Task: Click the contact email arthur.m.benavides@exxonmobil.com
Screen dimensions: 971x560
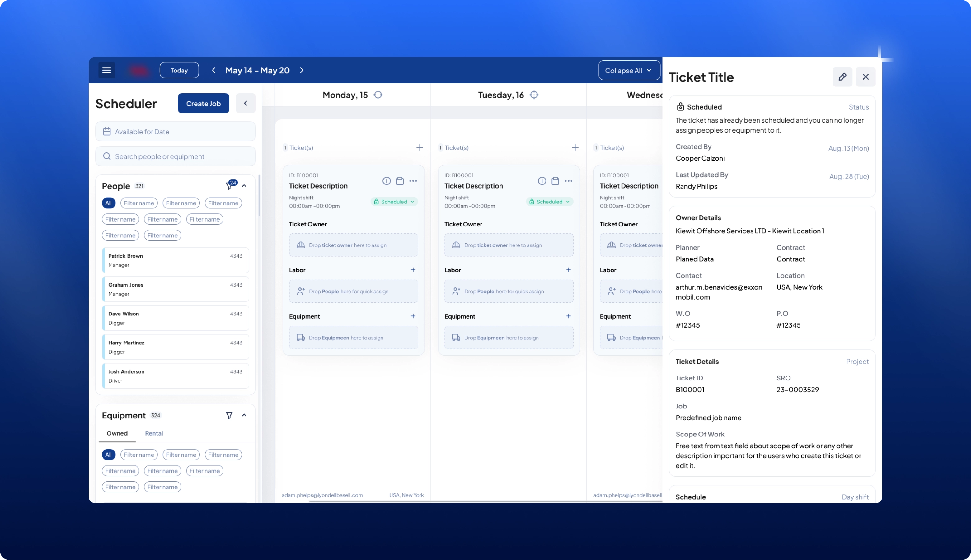Action: coord(719,292)
